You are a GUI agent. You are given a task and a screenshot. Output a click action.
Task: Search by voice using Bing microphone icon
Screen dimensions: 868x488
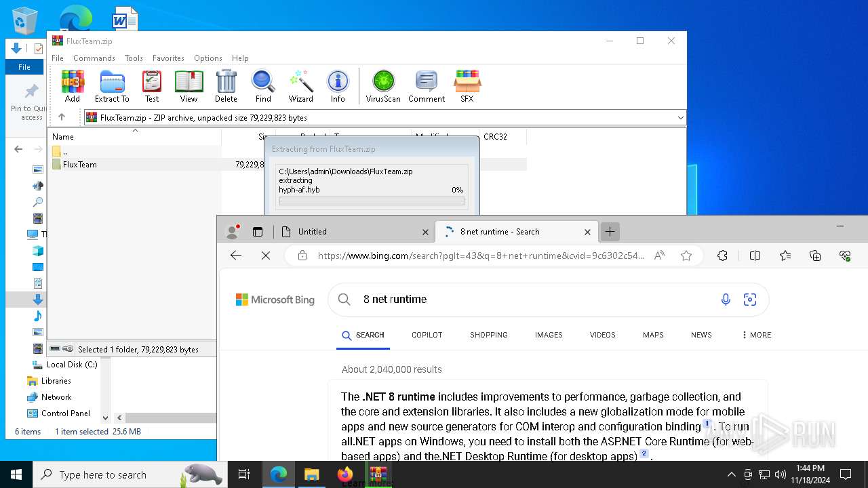pyautogui.click(x=726, y=300)
